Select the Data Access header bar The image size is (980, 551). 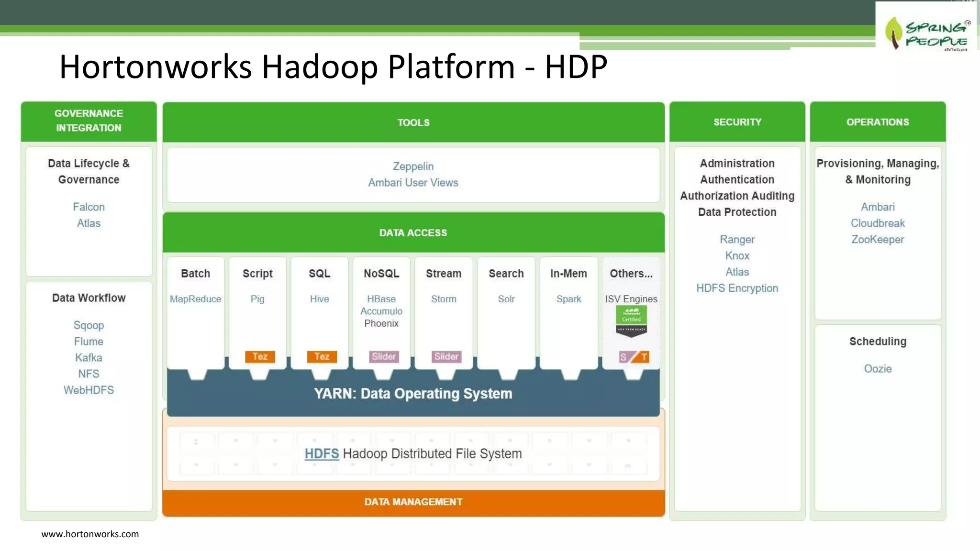click(413, 232)
